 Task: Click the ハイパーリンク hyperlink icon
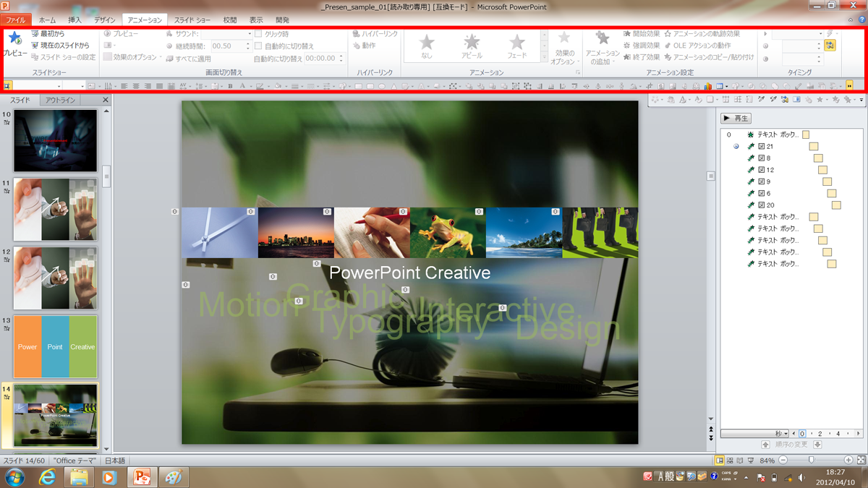pos(375,34)
